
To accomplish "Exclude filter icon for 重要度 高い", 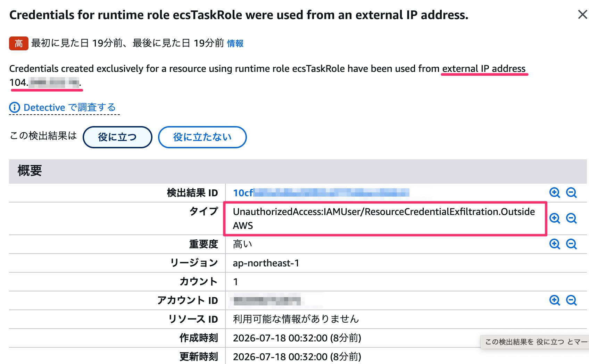I will 571,244.
